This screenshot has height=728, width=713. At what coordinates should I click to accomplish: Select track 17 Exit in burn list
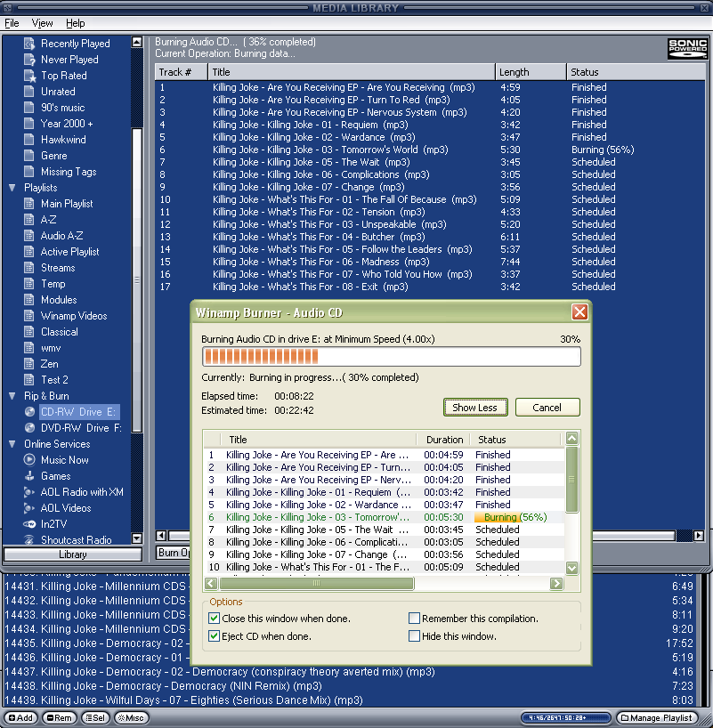point(430,287)
